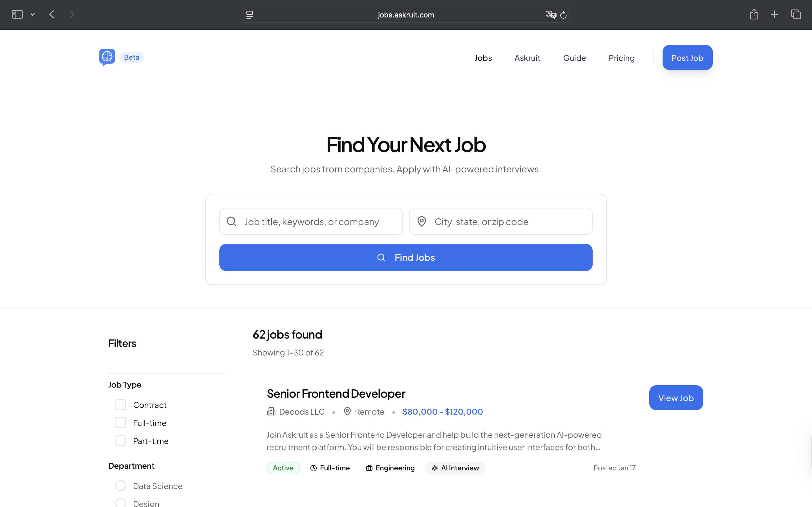Open the tab chevron dropdown next to the sidebar button
This screenshot has height=507, width=812.
click(32, 14)
